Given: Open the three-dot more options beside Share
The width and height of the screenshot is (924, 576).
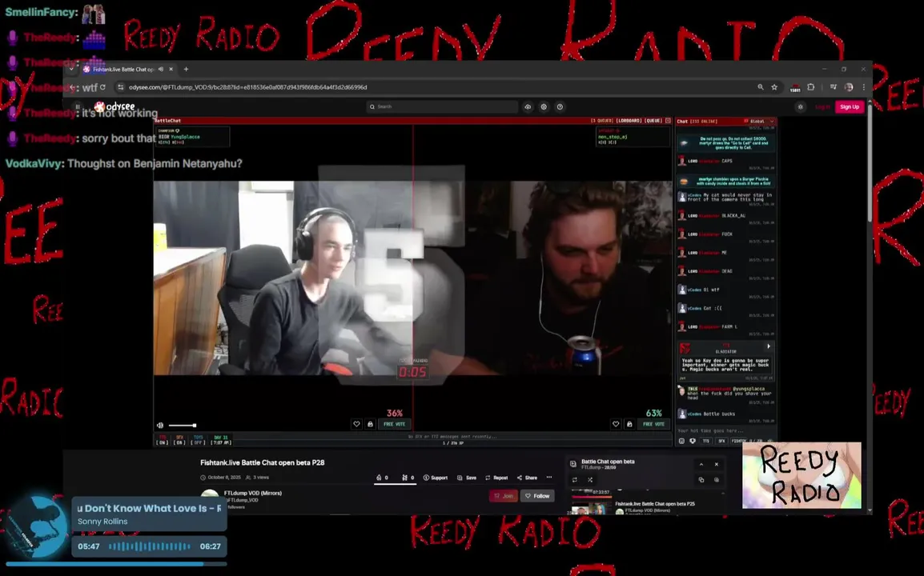Looking at the screenshot, I should click(549, 478).
